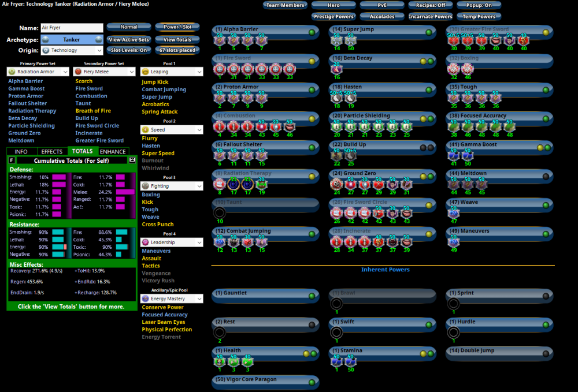Switch to the EFFECTS tab
This screenshot has width=578, height=392.
(x=52, y=151)
